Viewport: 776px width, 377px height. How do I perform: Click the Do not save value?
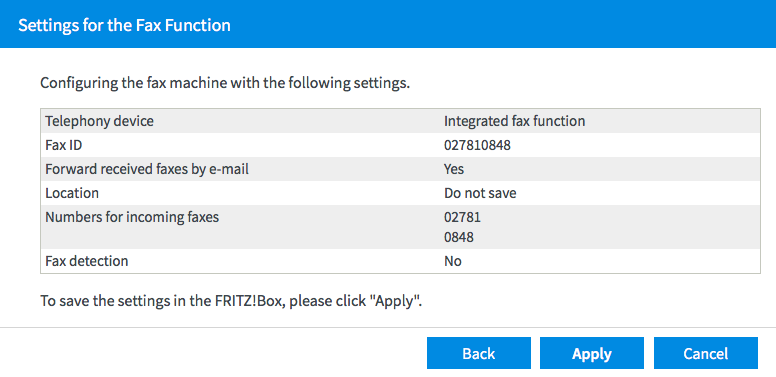click(480, 193)
